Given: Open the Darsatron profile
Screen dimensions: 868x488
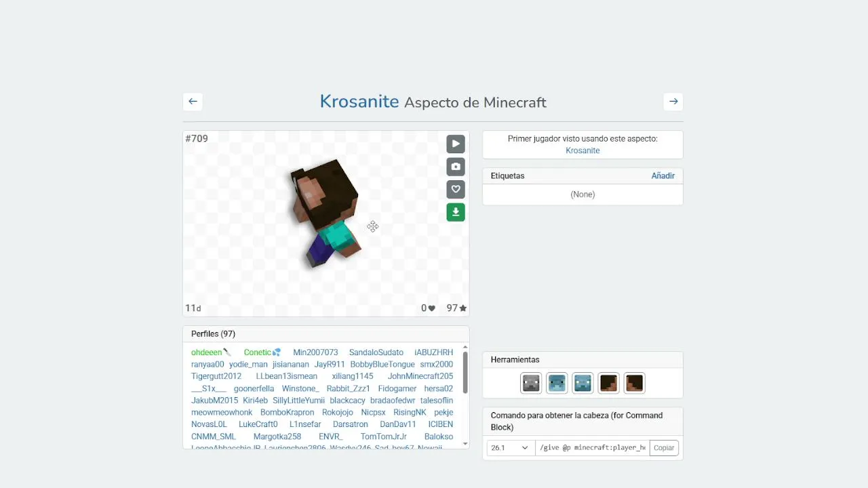Looking at the screenshot, I should 351,424.
